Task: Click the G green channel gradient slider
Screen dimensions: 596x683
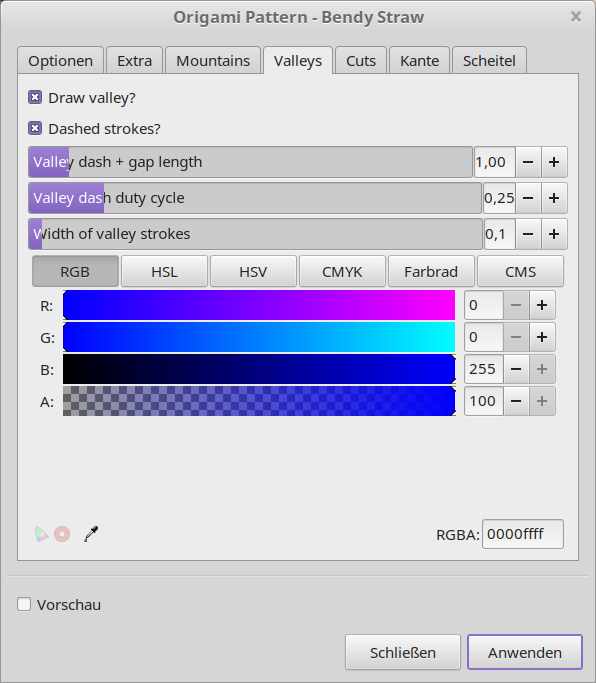Action: click(259, 337)
